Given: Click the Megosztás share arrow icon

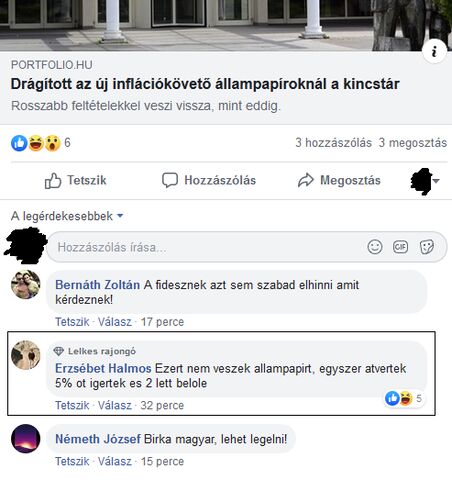Looking at the screenshot, I should tap(306, 180).
